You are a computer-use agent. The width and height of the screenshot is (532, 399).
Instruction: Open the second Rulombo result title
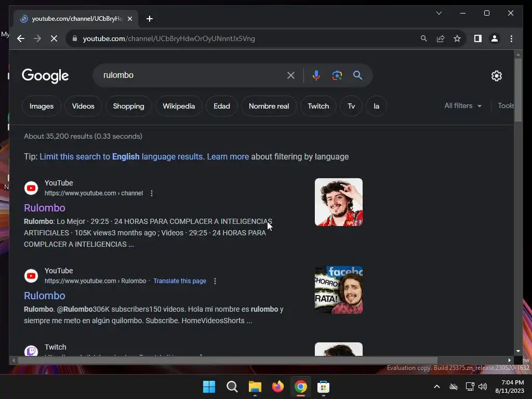tap(45, 296)
